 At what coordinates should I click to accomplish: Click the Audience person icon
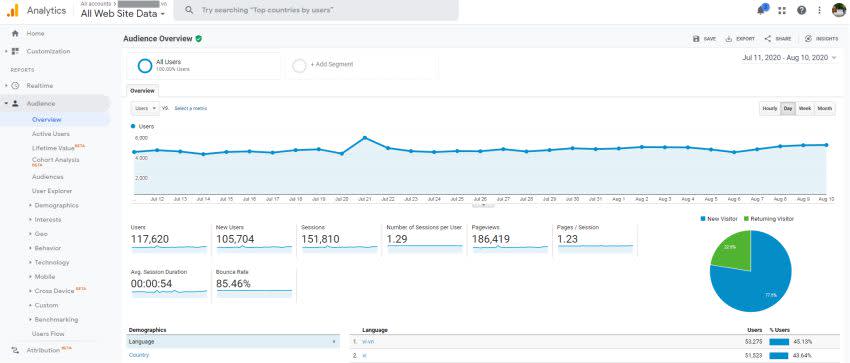click(x=15, y=103)
